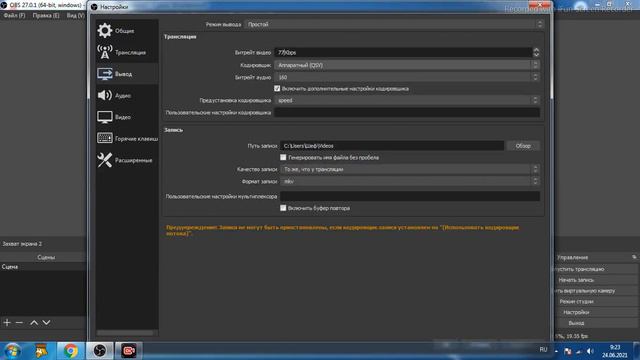Open Google Chrome from the taskbar
The image size is (640, 360).
70,351
